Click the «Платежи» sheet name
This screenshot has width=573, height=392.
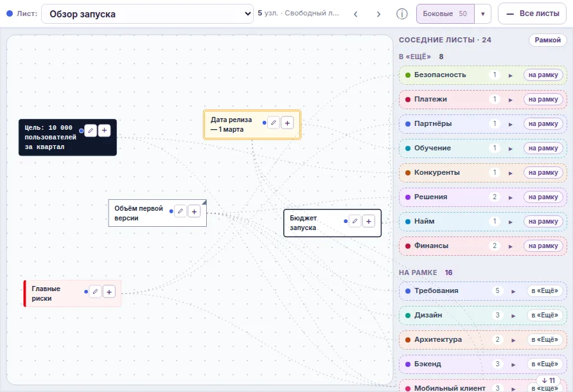pyautogui.click(x=430, y=99)
